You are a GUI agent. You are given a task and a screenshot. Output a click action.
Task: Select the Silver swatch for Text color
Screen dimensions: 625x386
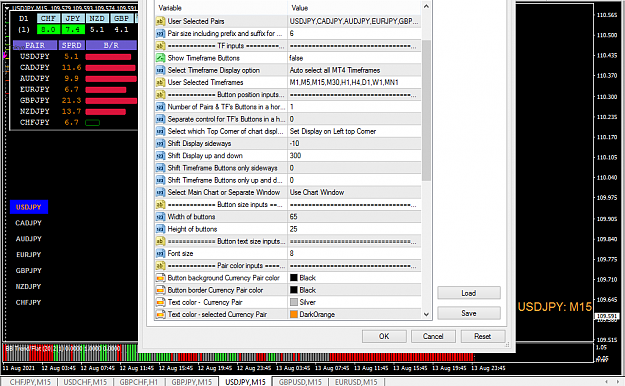click(x=294, y=302)
